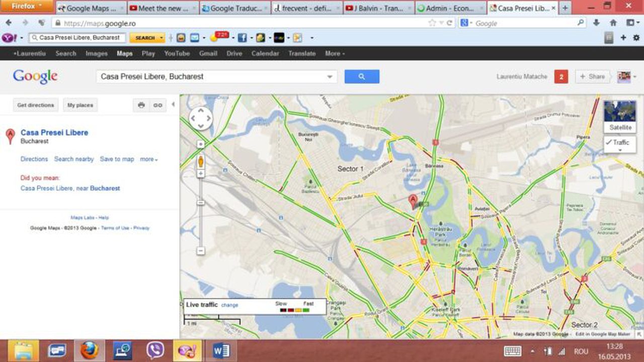The height and width of the screenshot is (362, 644).
Task: Open Terms of Use link
Action: click(x=115, y=228)
